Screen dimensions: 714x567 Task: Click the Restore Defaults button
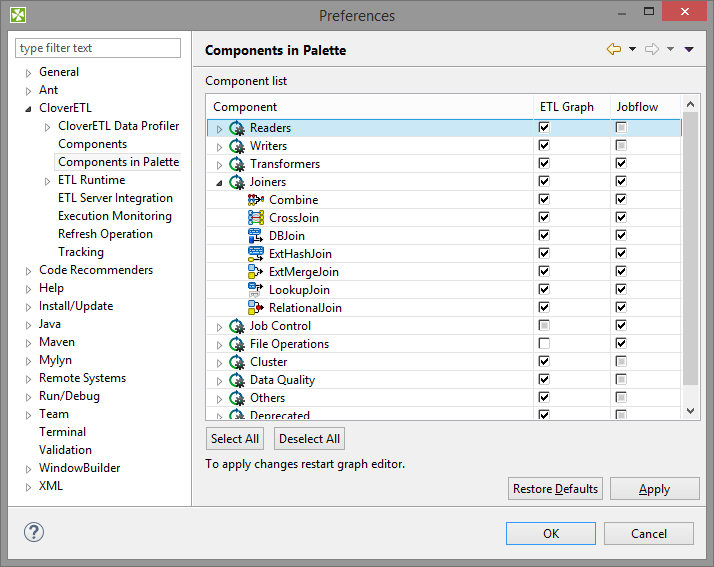tap(555, 489)
